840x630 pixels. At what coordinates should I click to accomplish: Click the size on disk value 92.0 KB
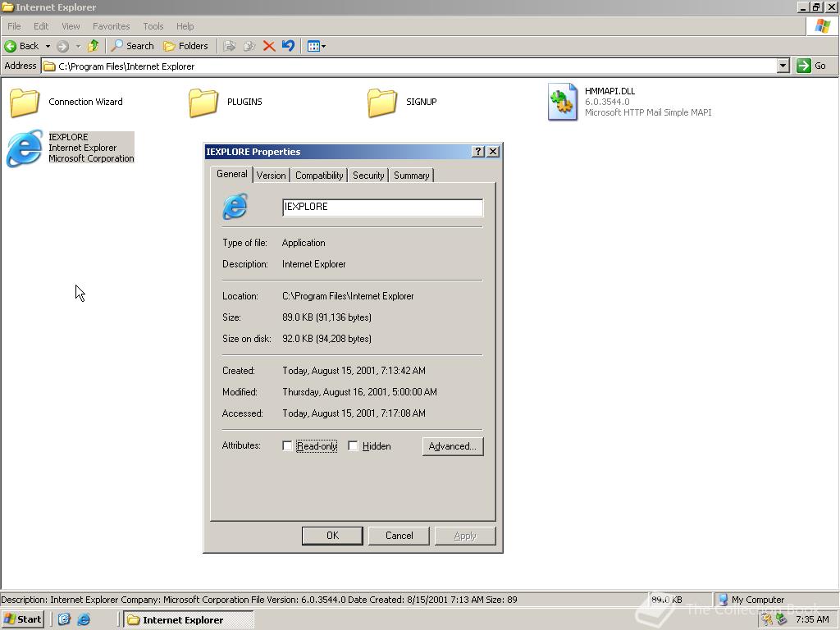click(x=326, y=339)
